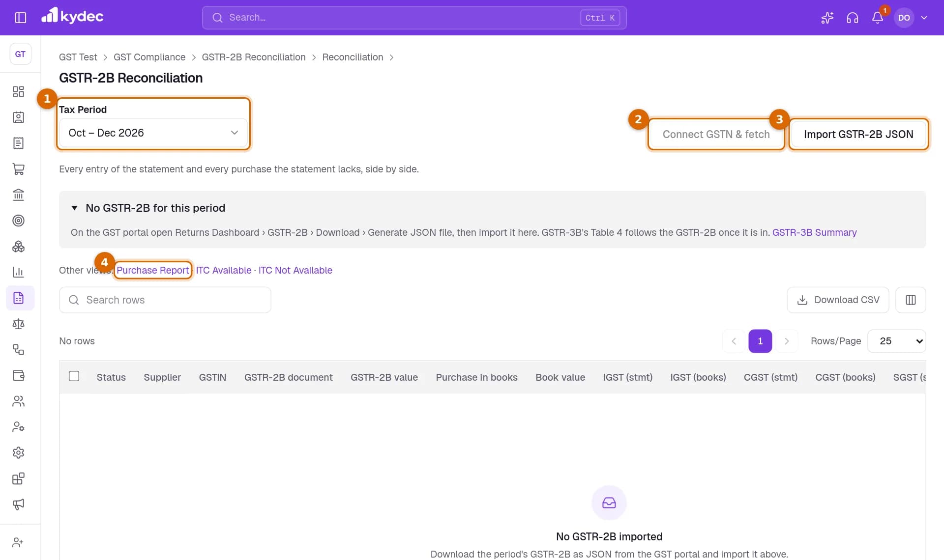Focus the Search rows field
Image resolution: width=944 pixels, height=560 pixels.
165,300
